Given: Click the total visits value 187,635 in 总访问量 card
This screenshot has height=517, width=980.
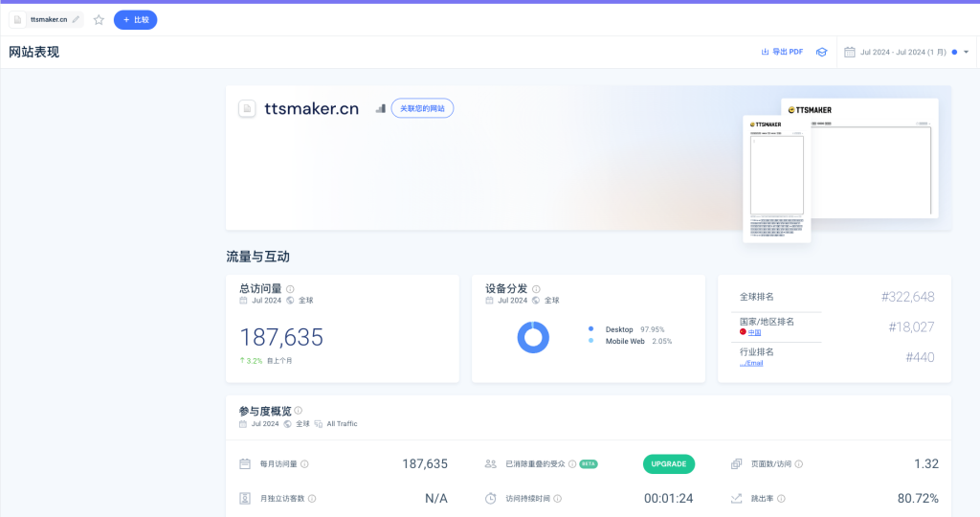Looking at the screenshot, I should [x=282, y=338].
